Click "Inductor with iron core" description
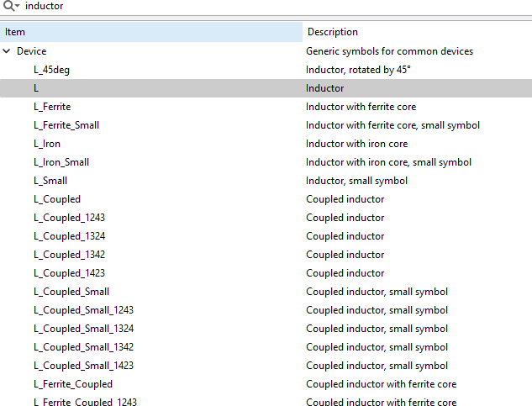This screenshot has height=406, width=532. [357, 144]
